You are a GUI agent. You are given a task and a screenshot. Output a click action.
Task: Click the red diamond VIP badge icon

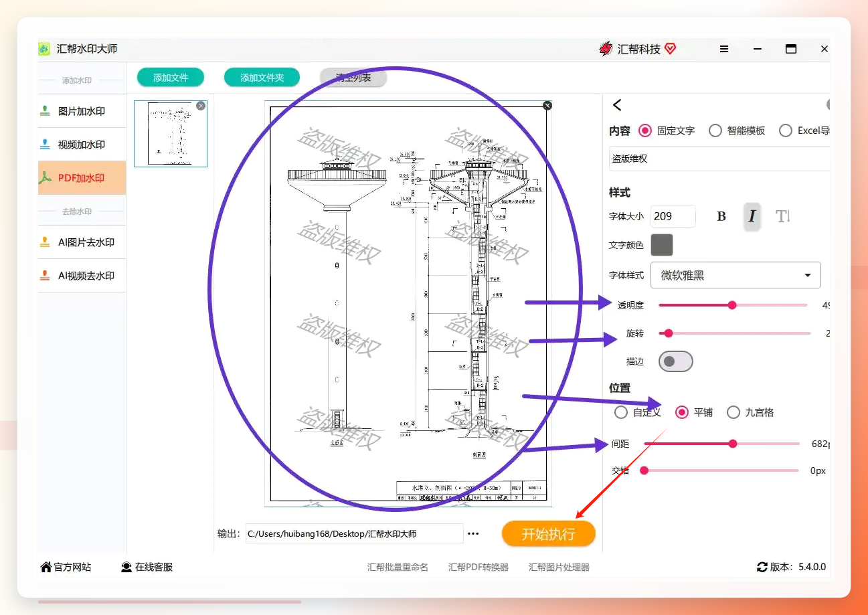[670, 49]
